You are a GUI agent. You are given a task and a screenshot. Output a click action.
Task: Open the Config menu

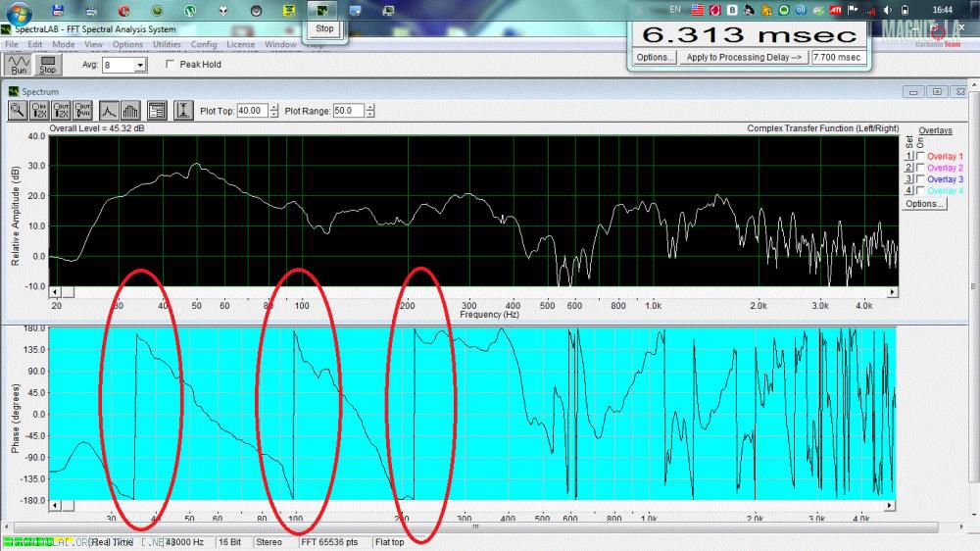click(204, 44)
